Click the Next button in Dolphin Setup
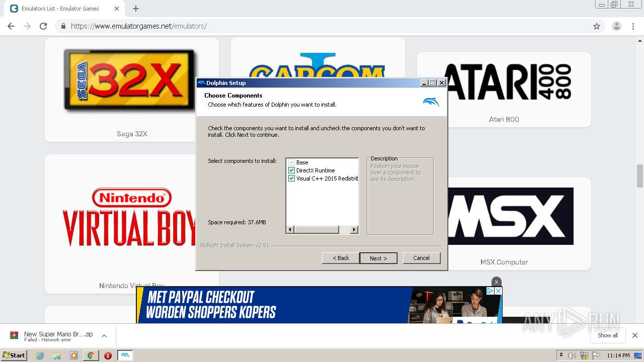This screenshot has height=362, width=644. (x=378, y=258)
